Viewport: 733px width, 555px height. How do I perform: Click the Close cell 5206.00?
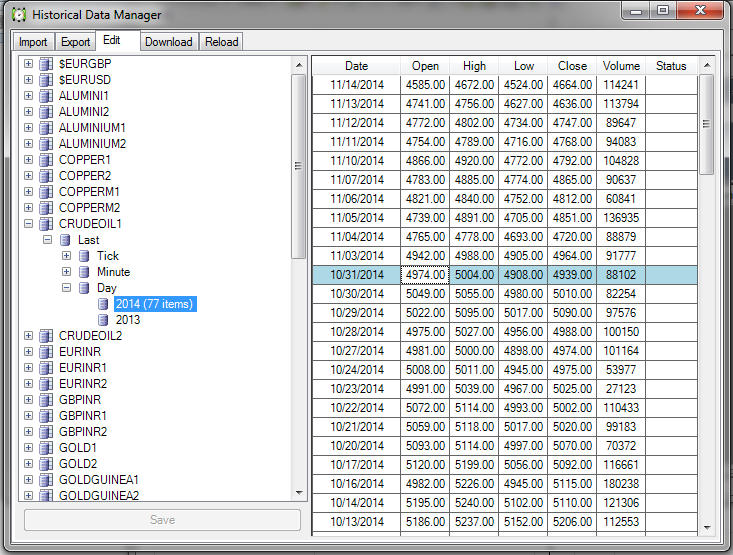[x=572, y=522]
